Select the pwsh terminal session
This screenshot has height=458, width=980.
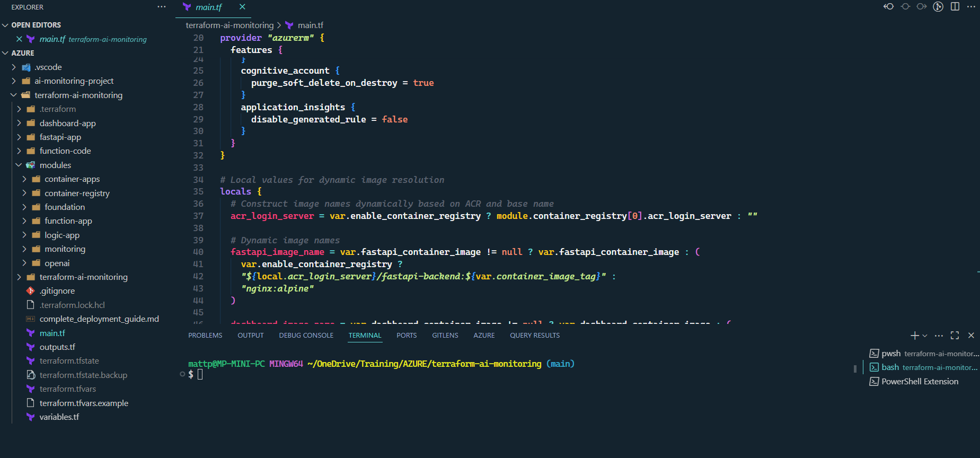924,354
